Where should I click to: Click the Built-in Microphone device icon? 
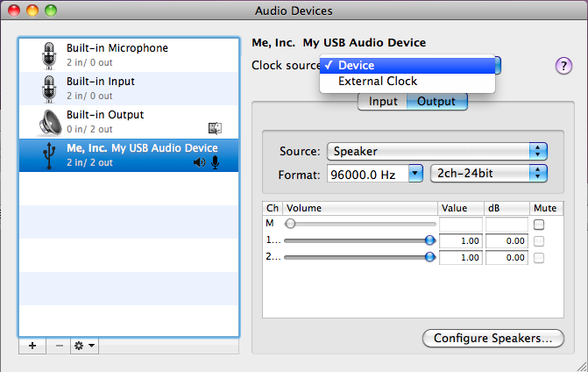(x=47, y=55)
